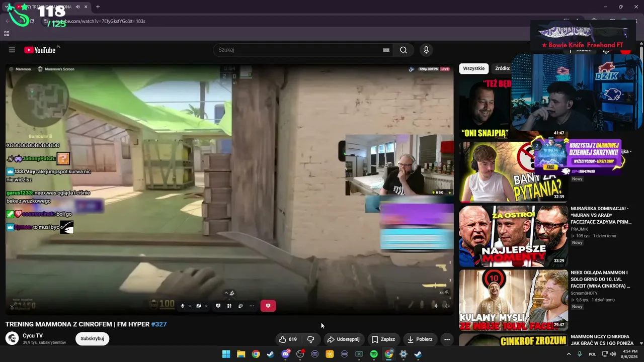The width and height of the screenshot is (644, 362).
Task: Subscribe with the Subskrybuj button
Action: (92, 339)
